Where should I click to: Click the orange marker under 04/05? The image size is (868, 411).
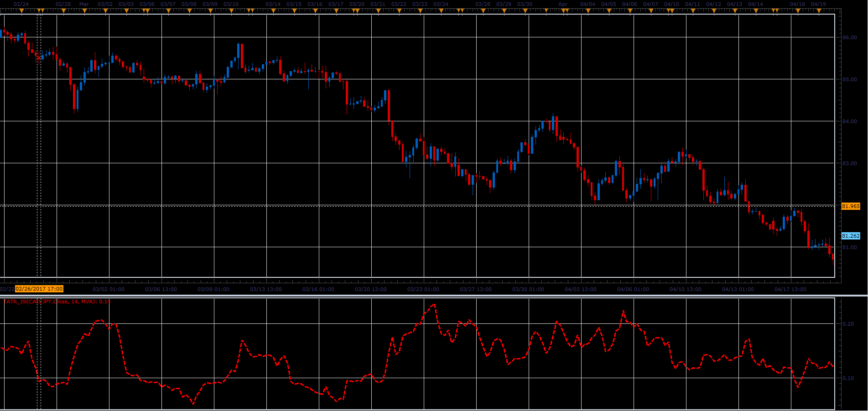pyautogui.click(x=609, y=10)
